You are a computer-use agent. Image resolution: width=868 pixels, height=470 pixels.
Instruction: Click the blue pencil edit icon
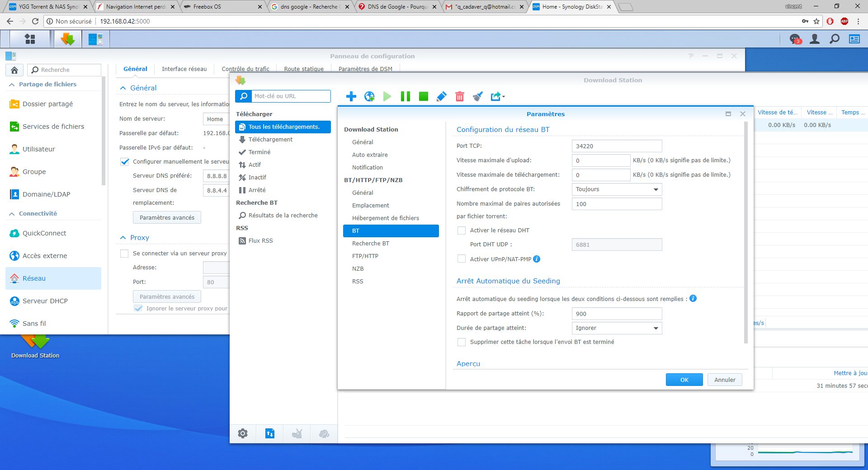(441, 96)
